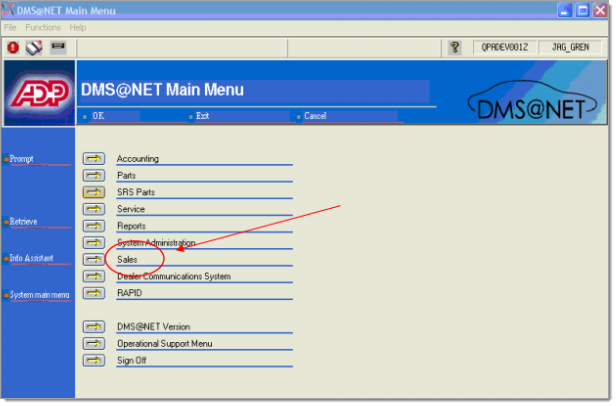Click the arrow button beside Sign Off

(x=94, y=360)
